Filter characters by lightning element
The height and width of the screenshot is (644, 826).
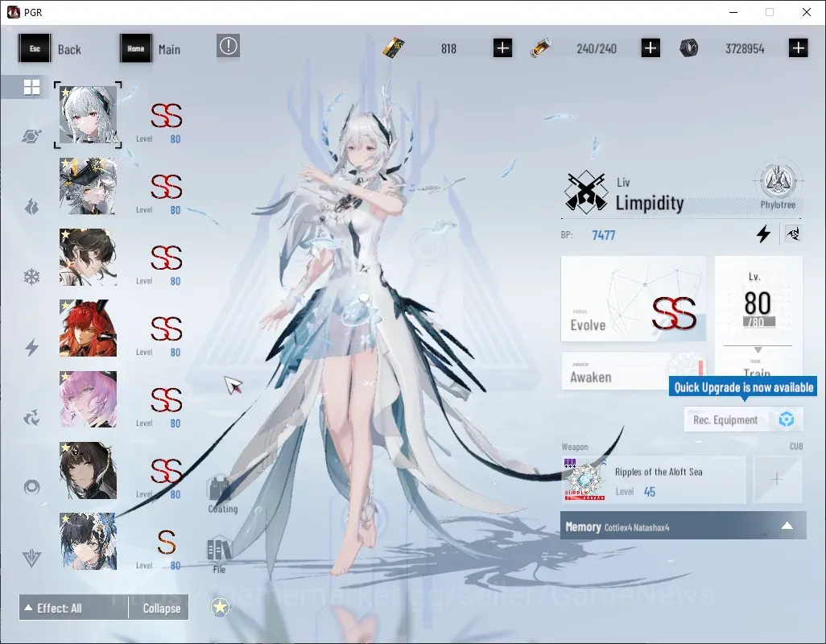(x=31, y=347)
